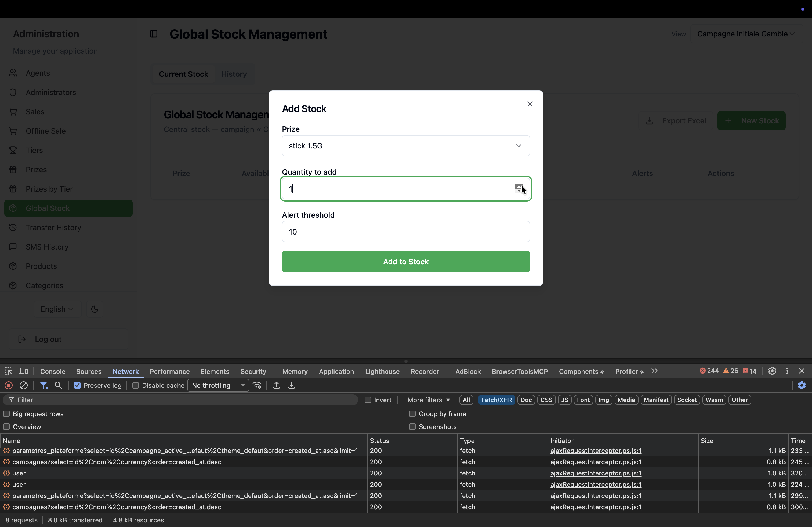Switch to the History tab

point(234,74)
